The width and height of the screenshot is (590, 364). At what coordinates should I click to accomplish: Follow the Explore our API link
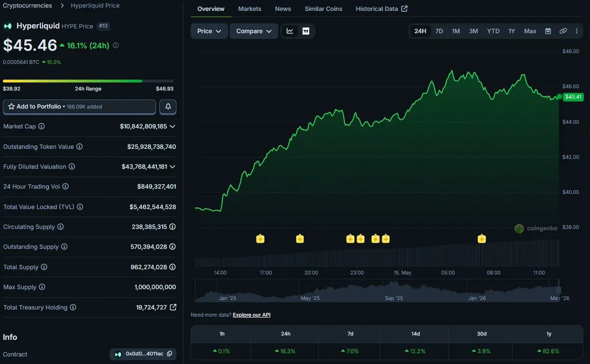point(251,314)
